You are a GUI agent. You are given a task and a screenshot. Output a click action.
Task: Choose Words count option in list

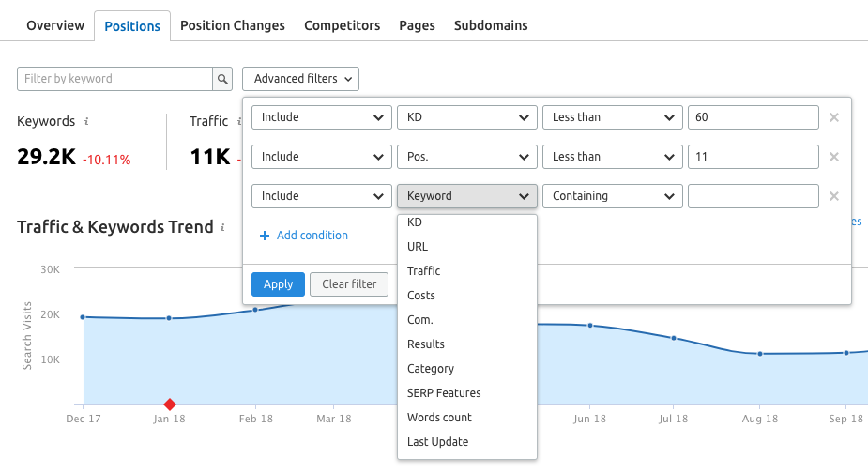pos(439,418)
